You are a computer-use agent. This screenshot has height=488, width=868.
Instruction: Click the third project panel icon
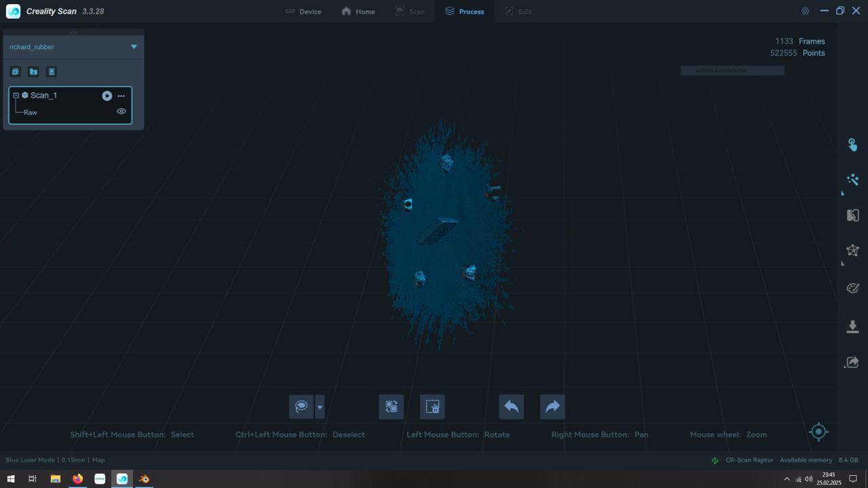51,72
